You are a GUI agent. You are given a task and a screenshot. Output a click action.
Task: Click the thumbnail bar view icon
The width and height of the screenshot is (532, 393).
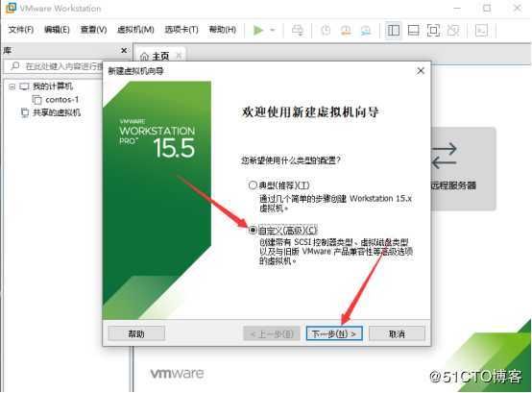(x=413, y=30)
